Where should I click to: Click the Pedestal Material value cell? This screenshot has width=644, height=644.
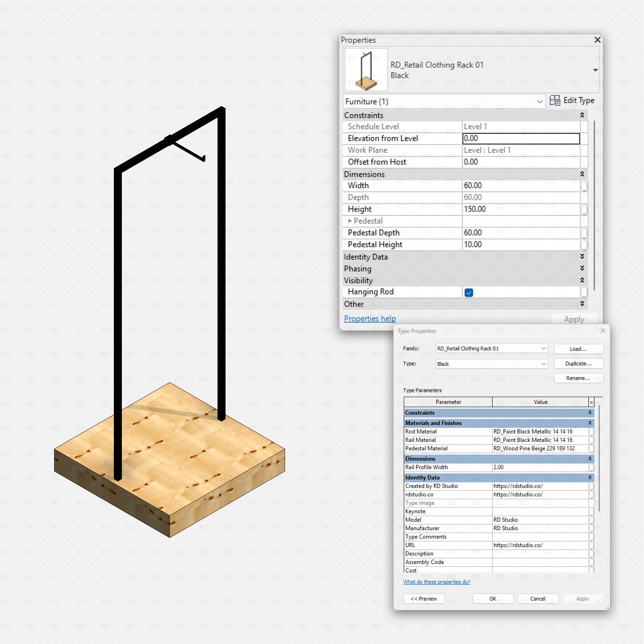tap(540, 448)
